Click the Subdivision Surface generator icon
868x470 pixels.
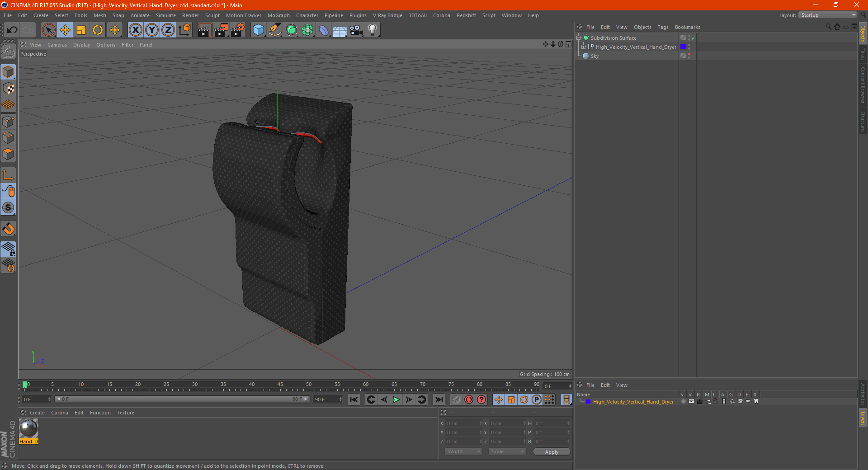tap(291, 30)
